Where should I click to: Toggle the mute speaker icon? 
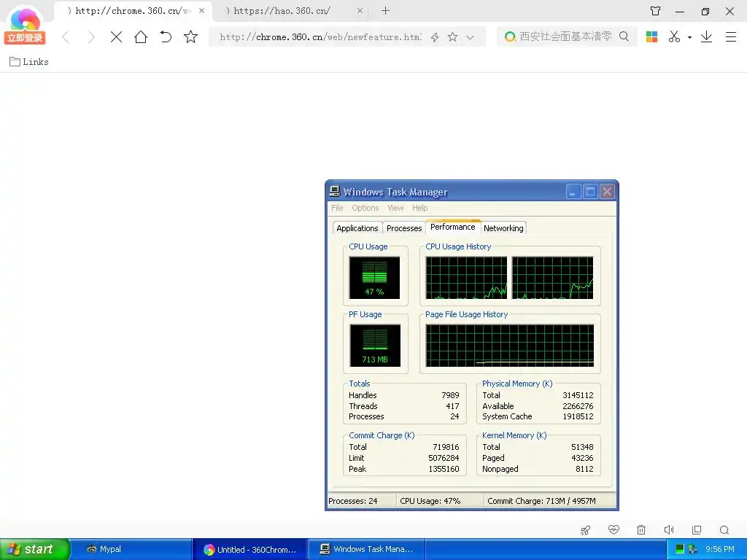(669, 529)
